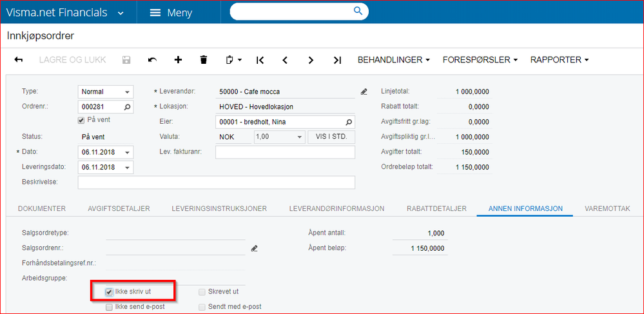Open the Meny hamburger menu
644x314 pixels.
(170, 13)
